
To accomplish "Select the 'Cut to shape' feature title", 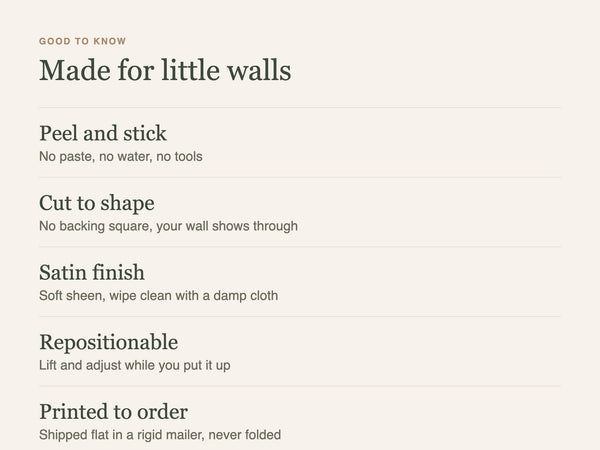I will [97, 203].
